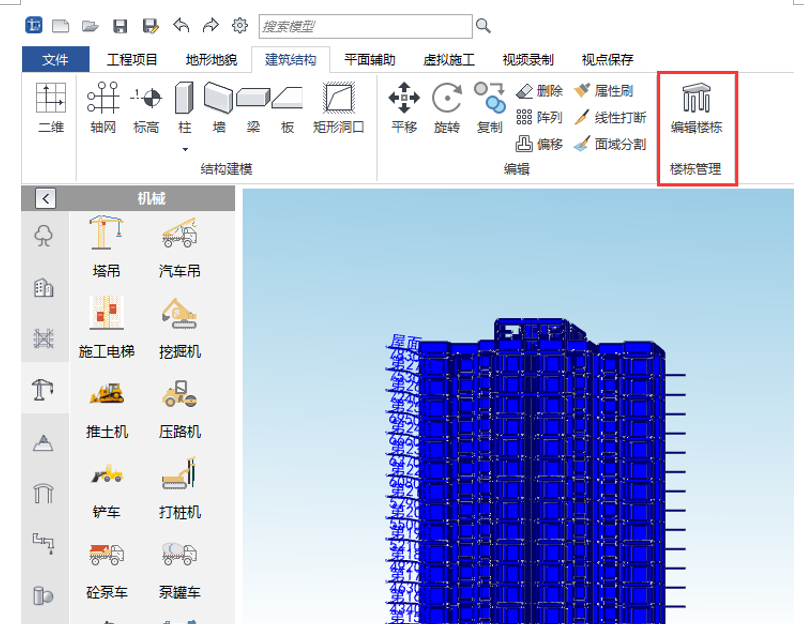Switch to the 工程项目 tab
The width and height of the screenshot is (804, 624).
(x=132, y=59)
